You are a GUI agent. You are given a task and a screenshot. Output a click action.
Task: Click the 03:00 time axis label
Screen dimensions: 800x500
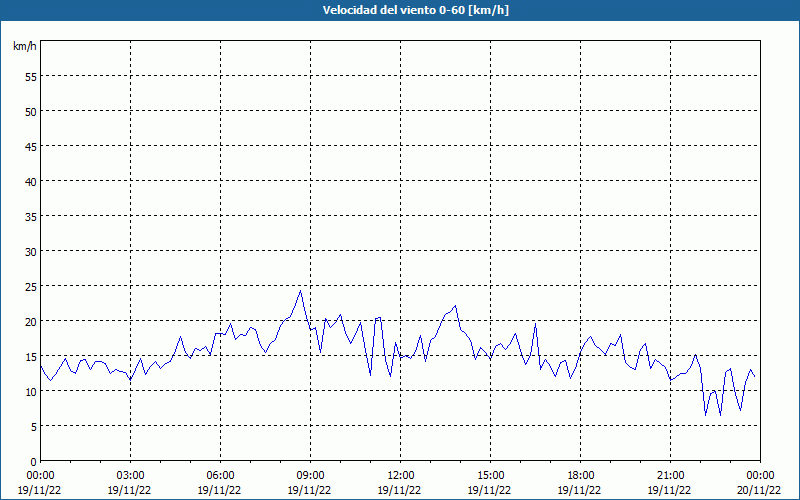click(131, 476)
